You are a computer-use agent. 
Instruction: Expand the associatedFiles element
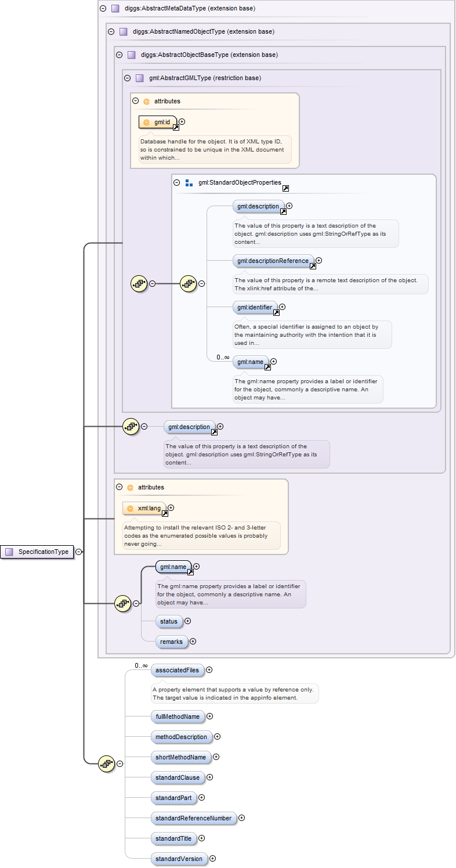click(x=209, y=670)
